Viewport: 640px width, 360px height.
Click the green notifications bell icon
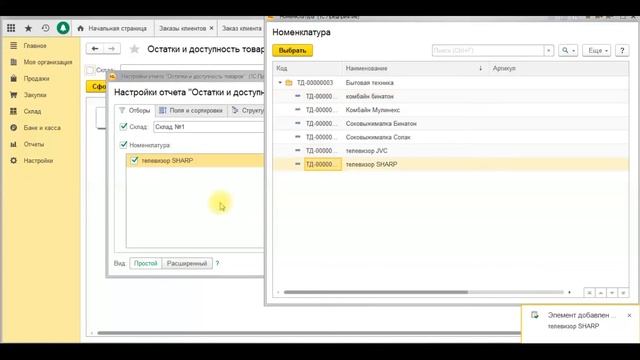(63, 28)
